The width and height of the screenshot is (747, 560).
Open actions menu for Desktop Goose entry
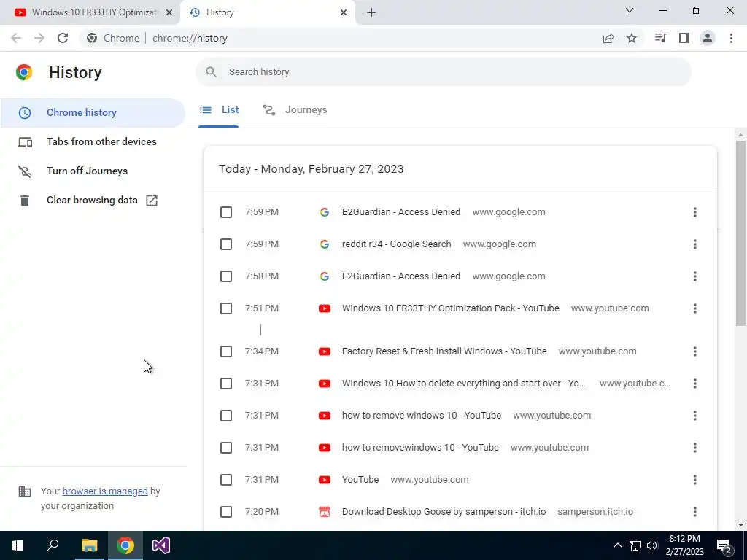[695, 512]
